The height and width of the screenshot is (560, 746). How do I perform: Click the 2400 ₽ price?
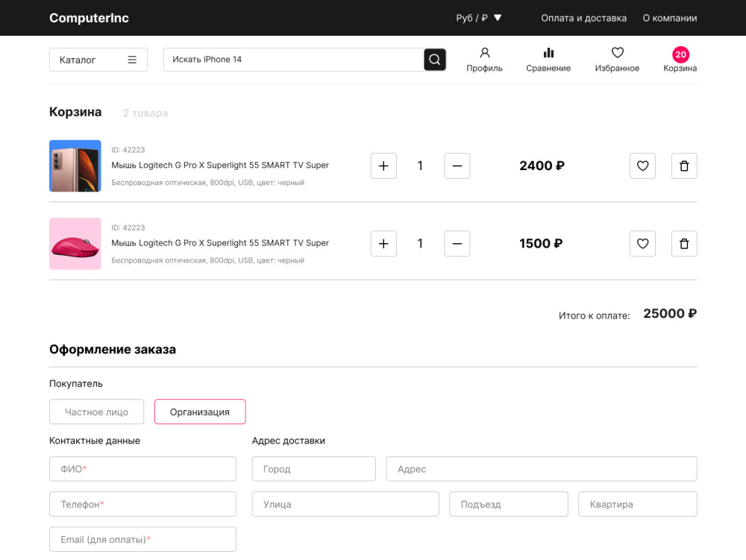point(542,166)
